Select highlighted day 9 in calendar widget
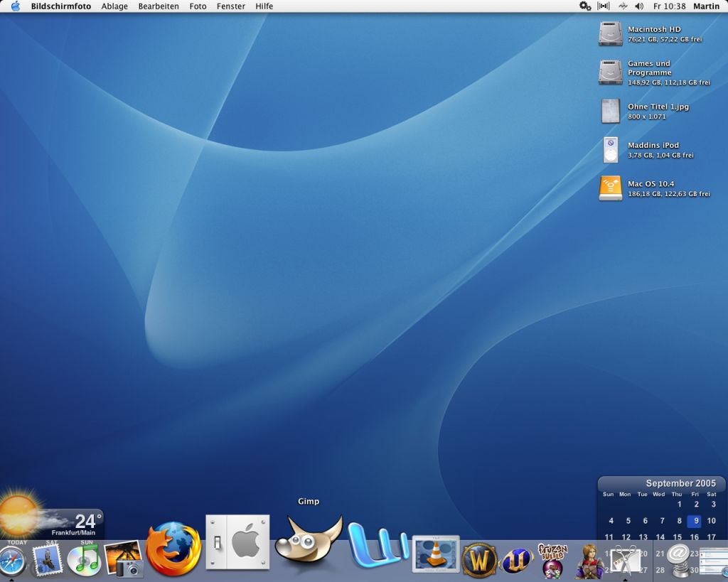The height and width of the screenshot is (582, 728). pyautogui.click(x=695, y=521)
